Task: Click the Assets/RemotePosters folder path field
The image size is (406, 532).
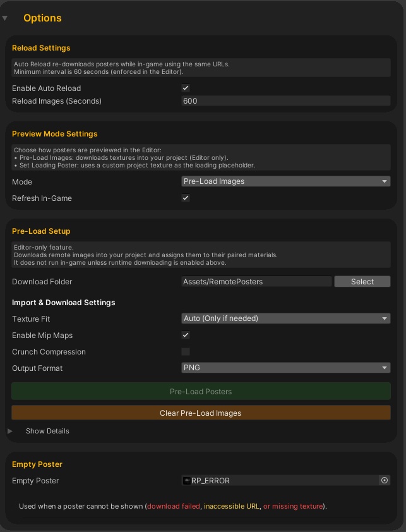Action: click(x=256, y=281)
